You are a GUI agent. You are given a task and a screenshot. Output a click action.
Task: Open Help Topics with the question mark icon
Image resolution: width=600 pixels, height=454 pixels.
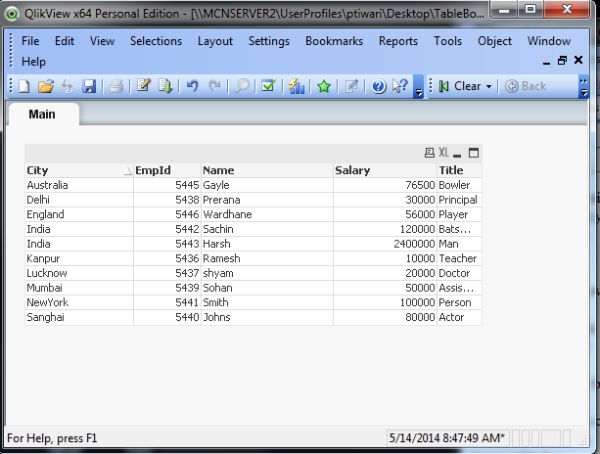pyautogui.click(x=379, y=87)
